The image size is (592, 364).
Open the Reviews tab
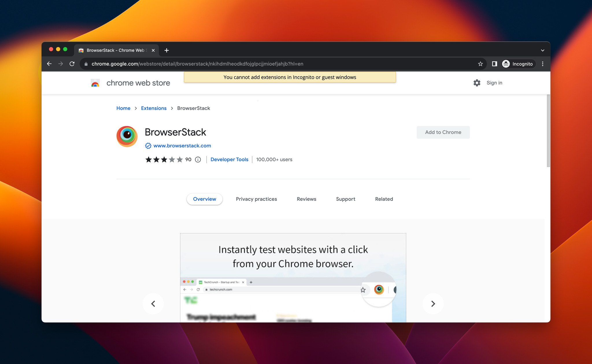307,199
